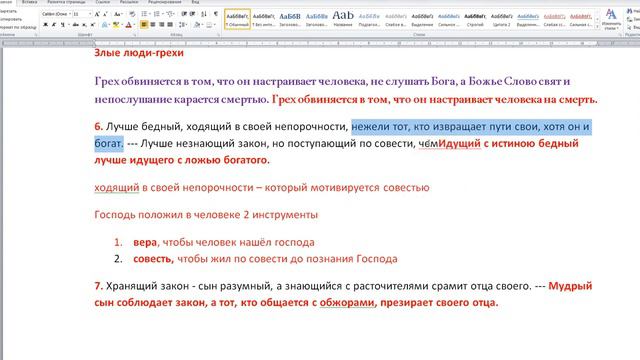Align text right
Image resolution: width=640 pixels, height=360 pixels.
[x=161, y=25]
